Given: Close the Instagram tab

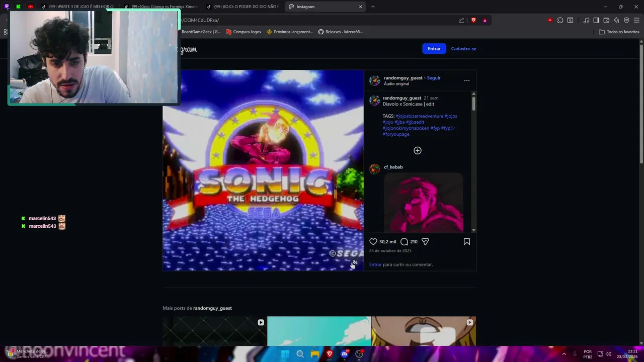Looking at the screenshot, I should click(x=360, y=7).
